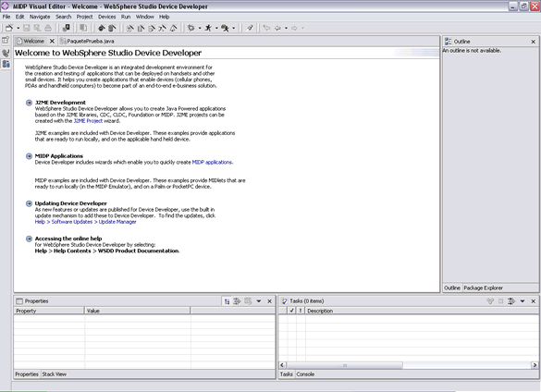Viewport: 541px width, 392px height.
Task: Click Open Perspective icon in left bar
Action: click(x=6, y=40)
